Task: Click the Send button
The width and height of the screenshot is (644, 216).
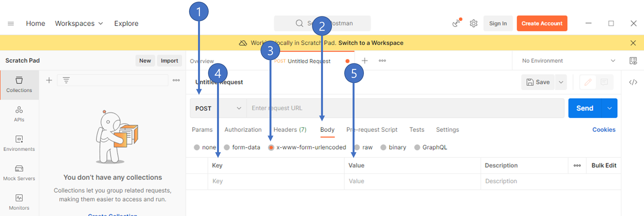Action: click(x=585, y=108)
